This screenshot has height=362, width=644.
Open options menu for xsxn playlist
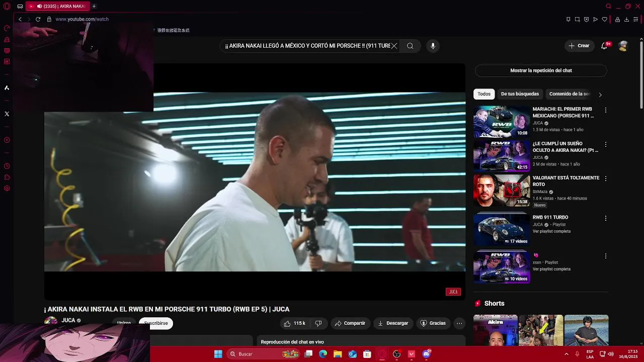click(x=605, y=256)
